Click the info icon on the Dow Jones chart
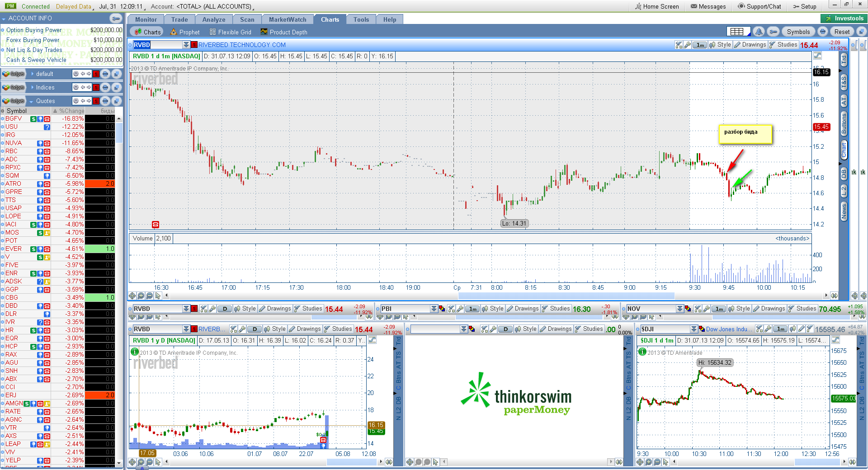This screenshot has width=868, height=470. point(642,352)
